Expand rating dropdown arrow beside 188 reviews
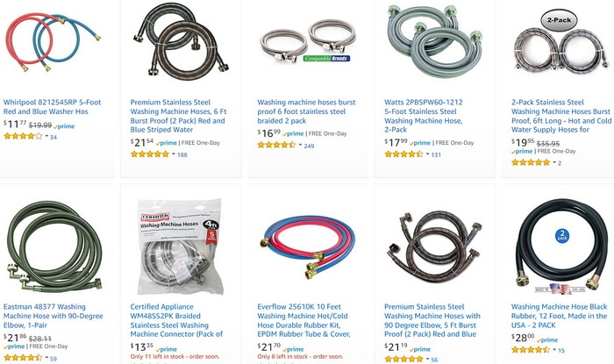Image resolution: width=614 pixels, height=364 pixels. tap(174, 154)
